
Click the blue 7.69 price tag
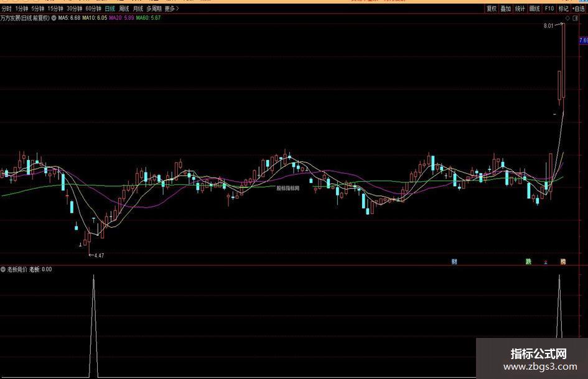click(x=584, y=40)
